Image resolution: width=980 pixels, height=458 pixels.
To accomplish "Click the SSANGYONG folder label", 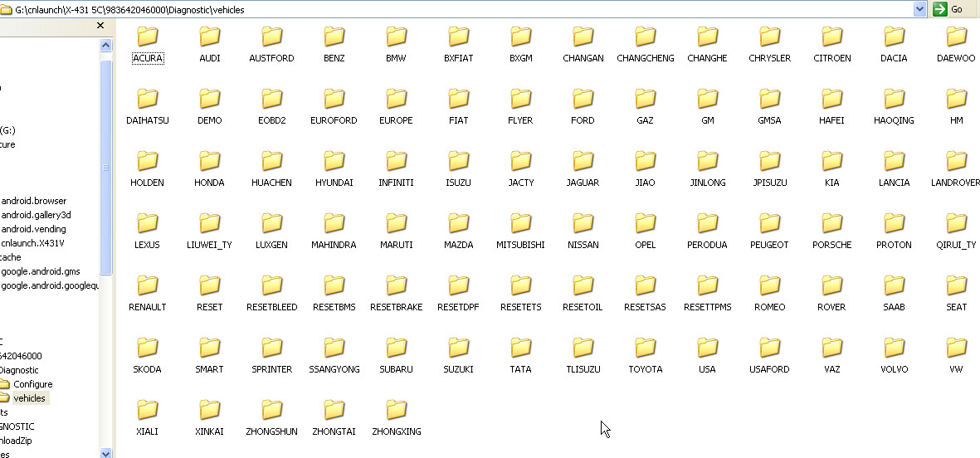I will pos(334,369).
